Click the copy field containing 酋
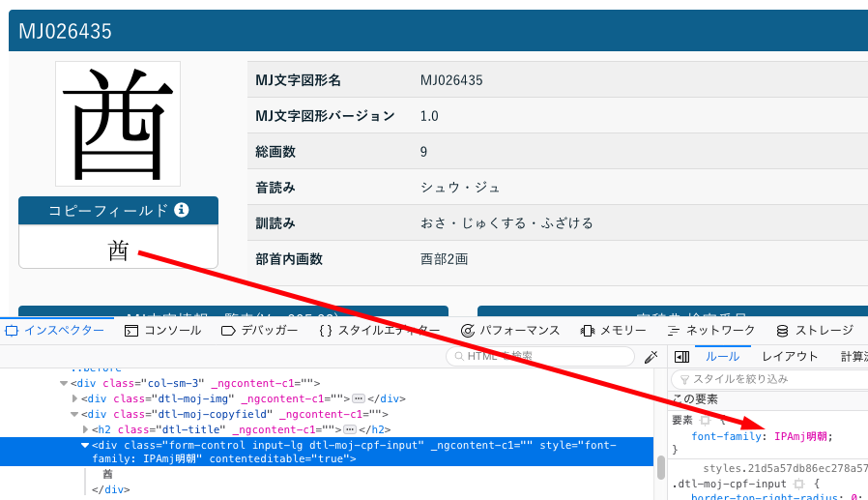 tap(118, 247)
